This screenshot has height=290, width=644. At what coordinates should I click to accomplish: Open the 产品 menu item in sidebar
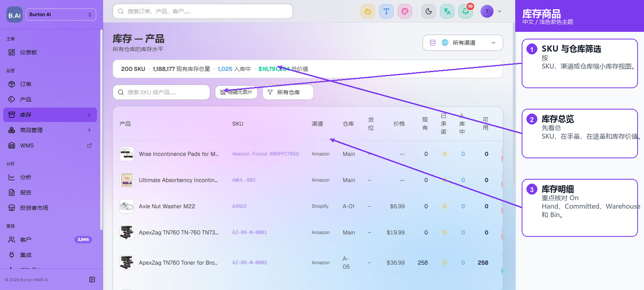(x=50, y=99)
